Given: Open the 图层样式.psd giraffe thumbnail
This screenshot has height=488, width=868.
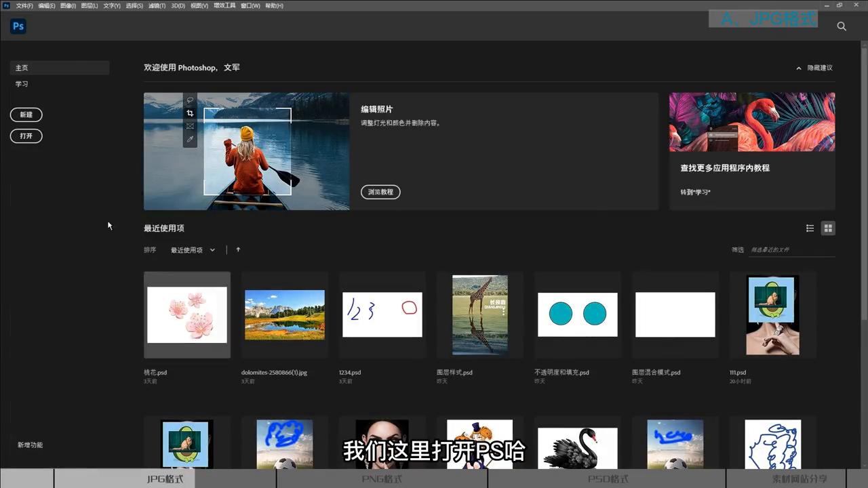Looking at the screenshot, I should (480, 314).
